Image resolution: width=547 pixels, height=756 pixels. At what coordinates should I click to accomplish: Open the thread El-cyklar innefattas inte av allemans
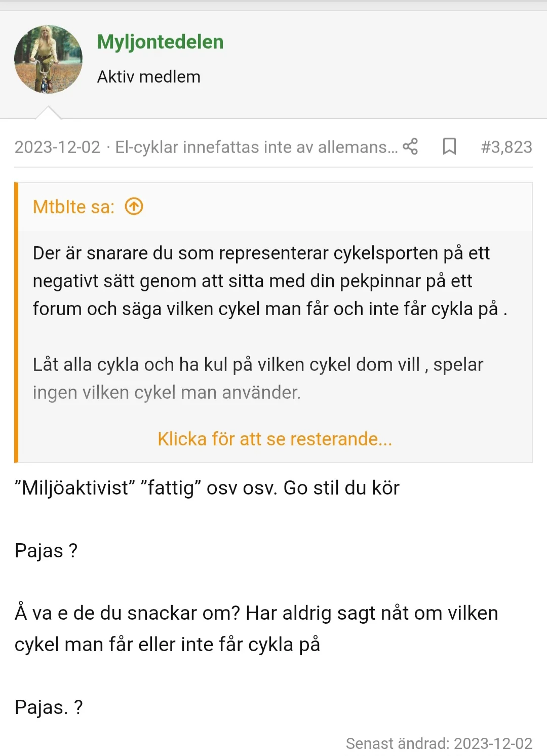(x=256, y=147)
